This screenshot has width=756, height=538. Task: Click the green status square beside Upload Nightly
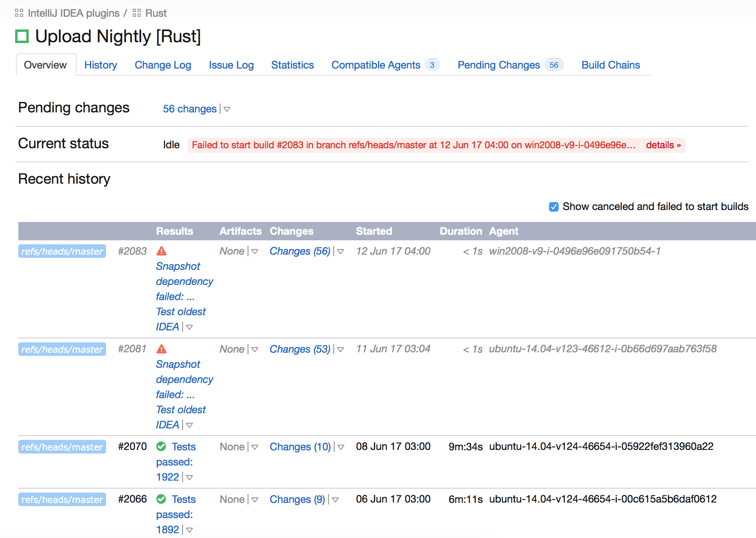click(22, 37)
